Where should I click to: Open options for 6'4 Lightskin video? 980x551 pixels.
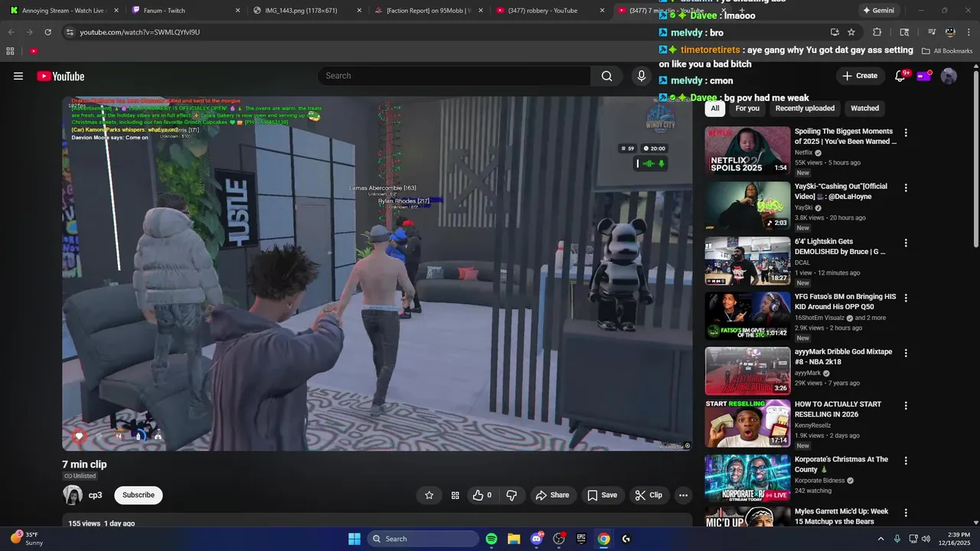(x=906, y=243)
